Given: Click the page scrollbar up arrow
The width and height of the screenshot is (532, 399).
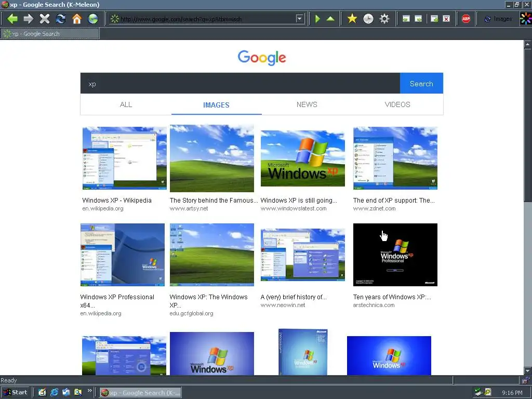Looking at the screenshot, I should (x=528, y=44).
